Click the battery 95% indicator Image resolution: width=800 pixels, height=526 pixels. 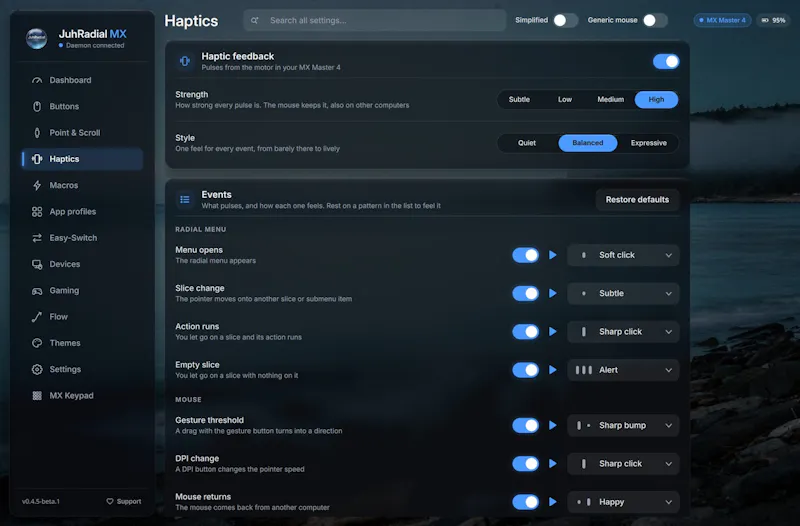[x=773, y=20]
